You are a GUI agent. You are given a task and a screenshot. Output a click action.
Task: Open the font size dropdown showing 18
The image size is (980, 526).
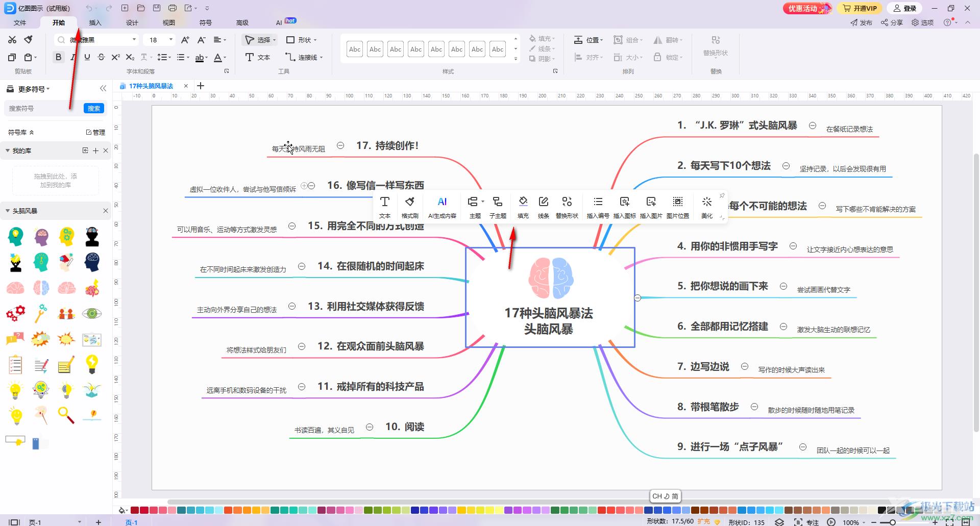pos(171,40)
